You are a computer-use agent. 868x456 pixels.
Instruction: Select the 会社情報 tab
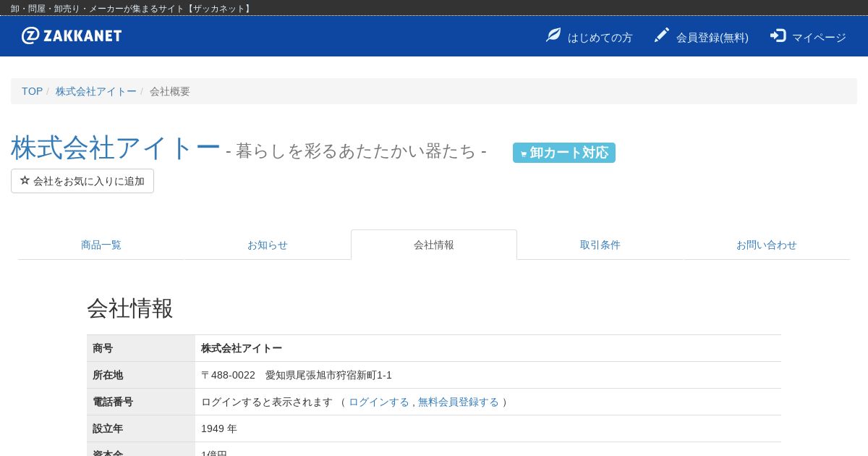434,245
